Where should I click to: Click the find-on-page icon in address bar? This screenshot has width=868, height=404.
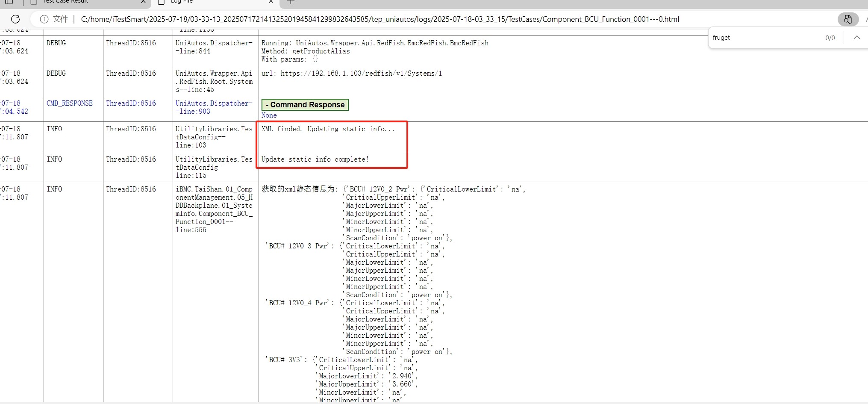847,19
